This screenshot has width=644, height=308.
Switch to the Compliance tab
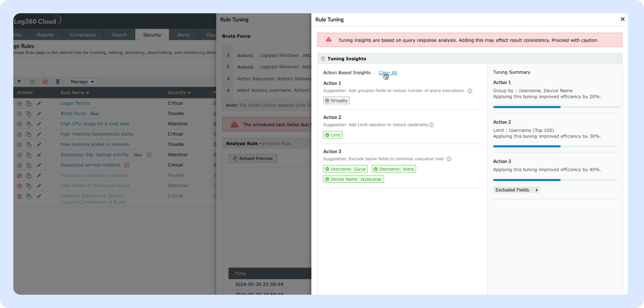pos(83,35)
